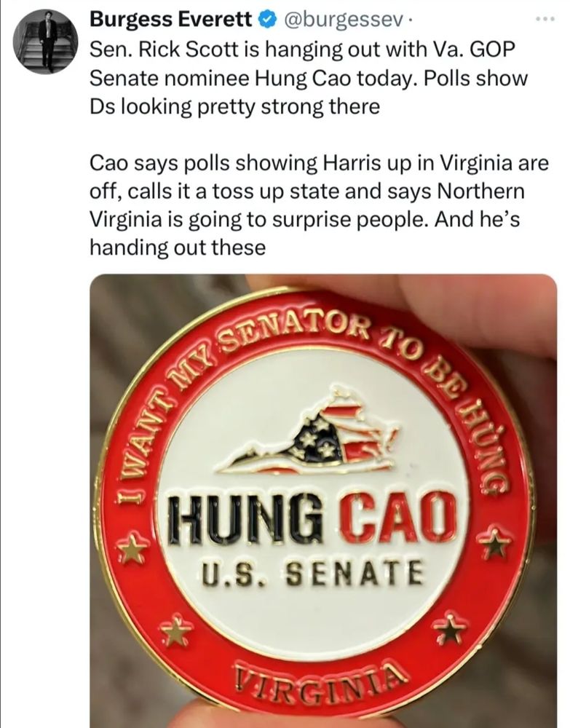The width and height of the screenshot is (570, 728).
Task: Click the 'U.S. SENATE' text on the coin
Action: 313,574
